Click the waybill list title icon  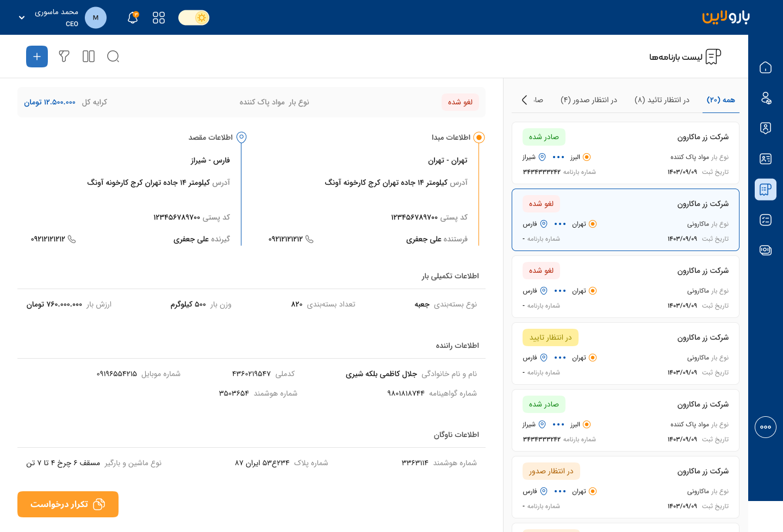[713, 57]
